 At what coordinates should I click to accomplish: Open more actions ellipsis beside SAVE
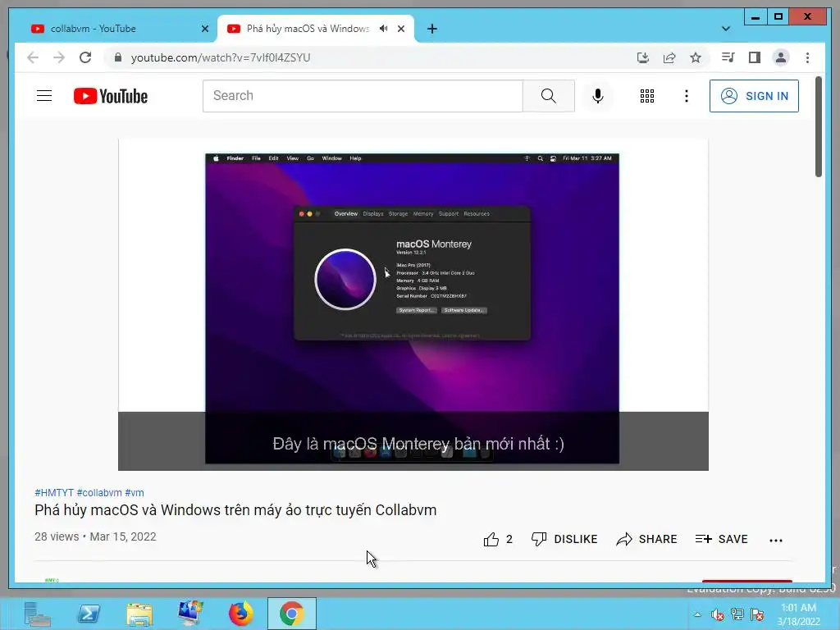[x=776, y=540]
